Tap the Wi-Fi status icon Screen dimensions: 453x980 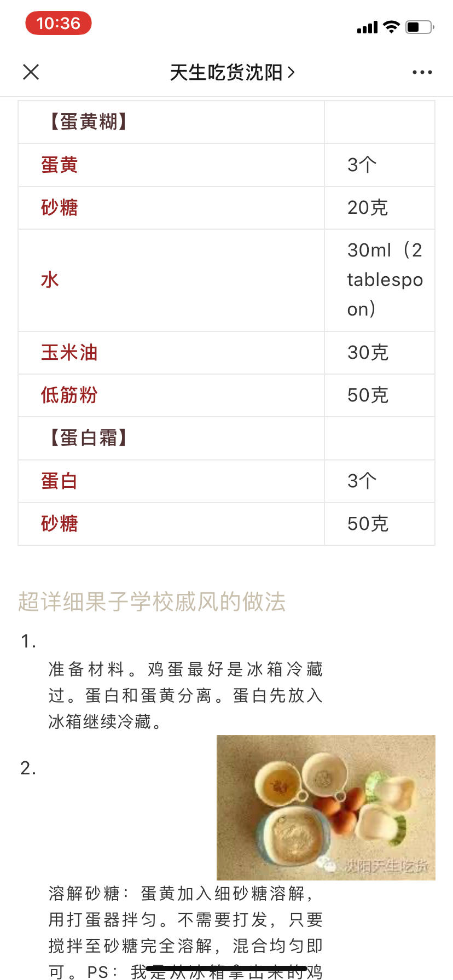click(391, 27)
